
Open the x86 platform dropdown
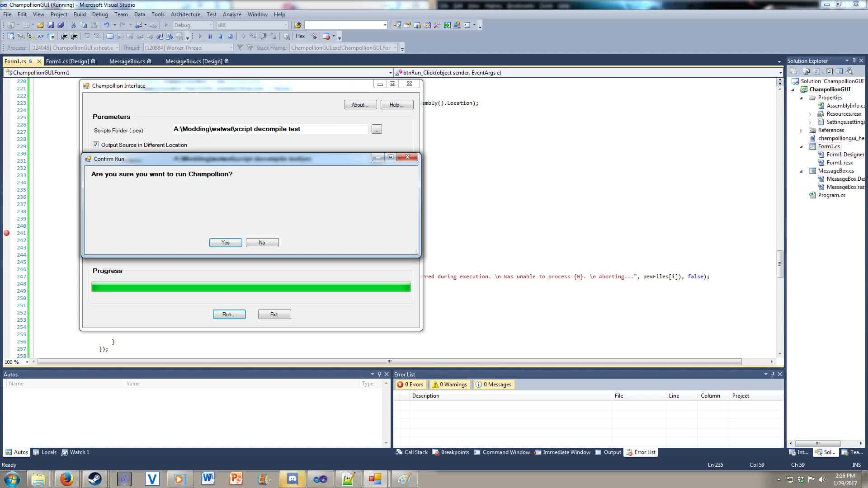(251, 25)
